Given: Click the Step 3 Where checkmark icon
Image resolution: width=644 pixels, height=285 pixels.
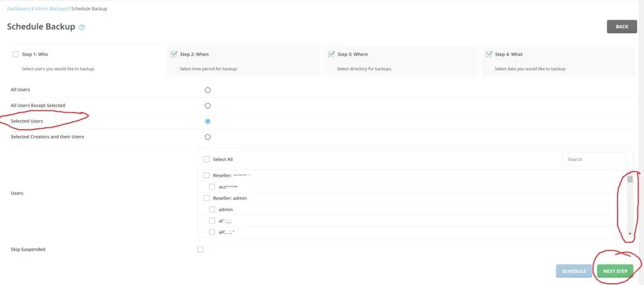Looking at the screenshot, I should tap(331, 54).
